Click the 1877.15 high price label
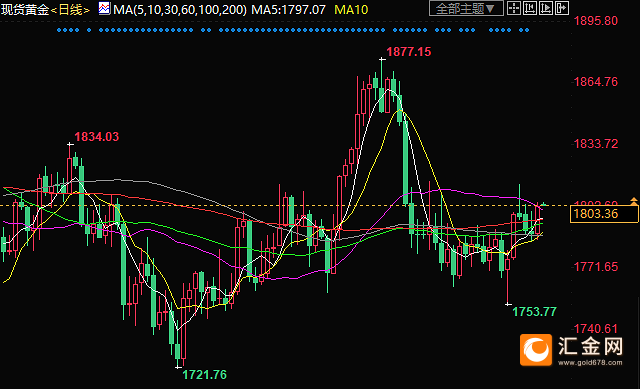Image resolution: width=640 pixels, height=389 pixels. 409,52
